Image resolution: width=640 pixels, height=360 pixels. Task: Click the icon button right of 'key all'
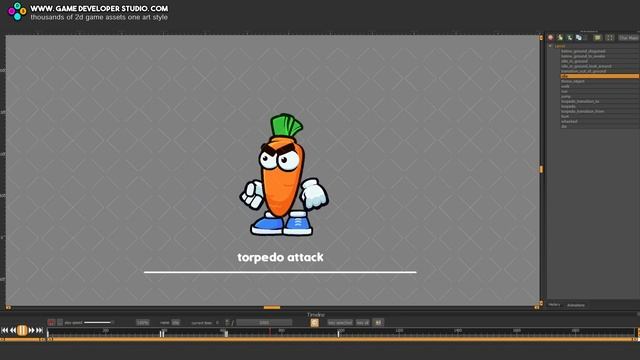(x=378, y=322)
